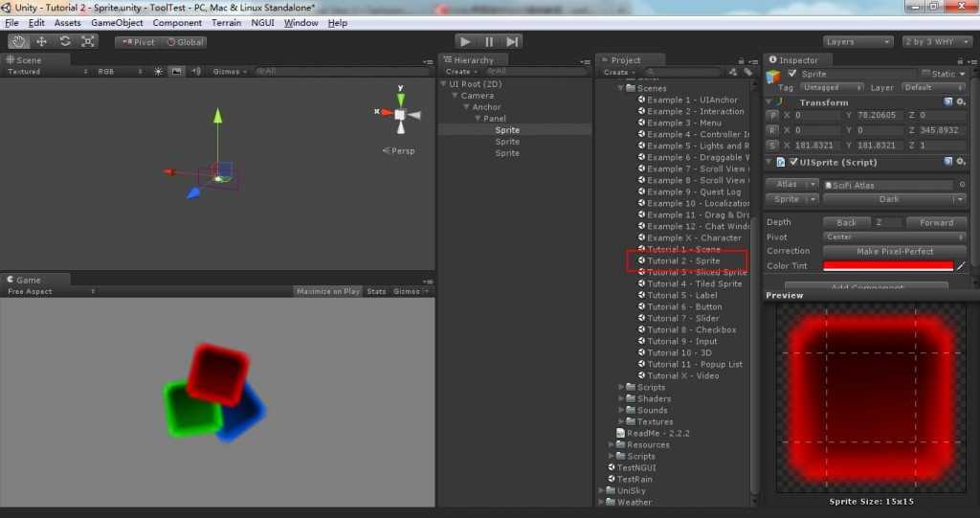Click the Atlas button
The width and height of the screenshot is (980, 518).
click(x=791, y=185)
